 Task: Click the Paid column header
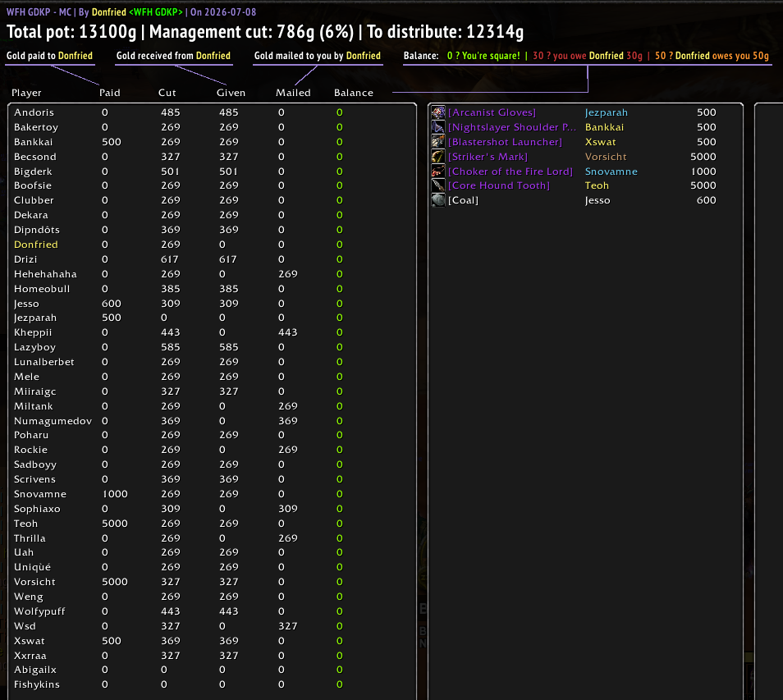110,93
